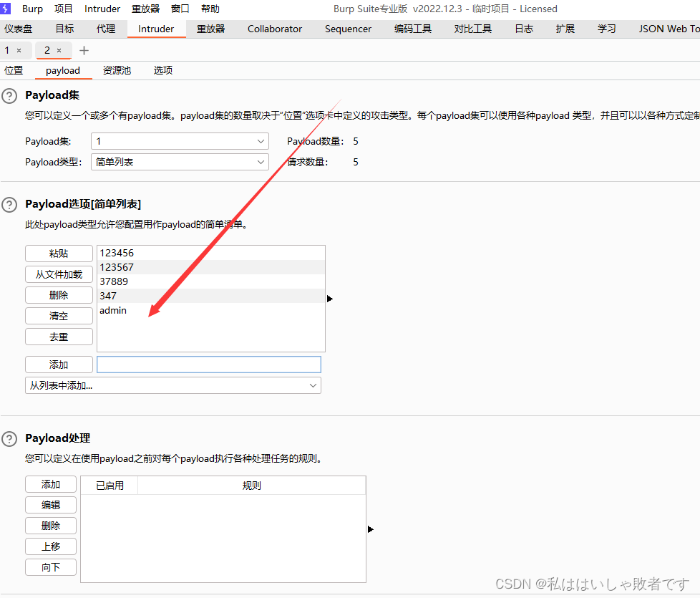Viewport: 700px width, 598px height.
Task: Click the 上移 button
Action: pos(51,546)
